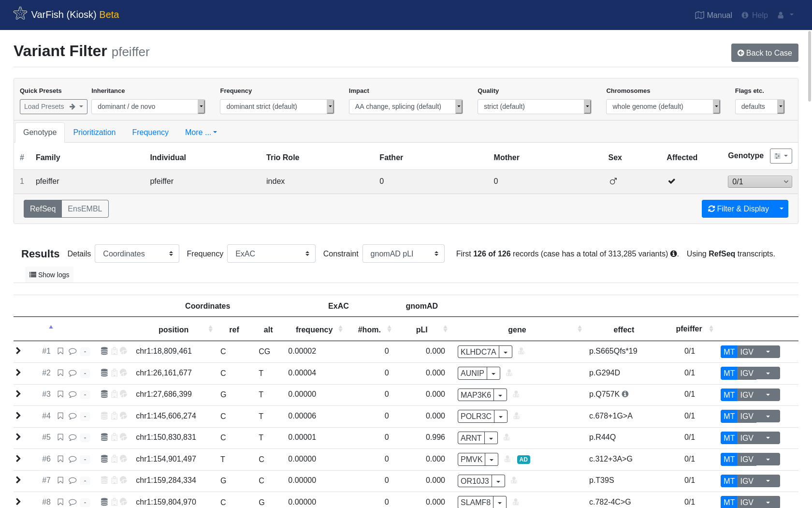Open the Load Presets dropdown
The image size is (812, 508).
tap(54, 107)
